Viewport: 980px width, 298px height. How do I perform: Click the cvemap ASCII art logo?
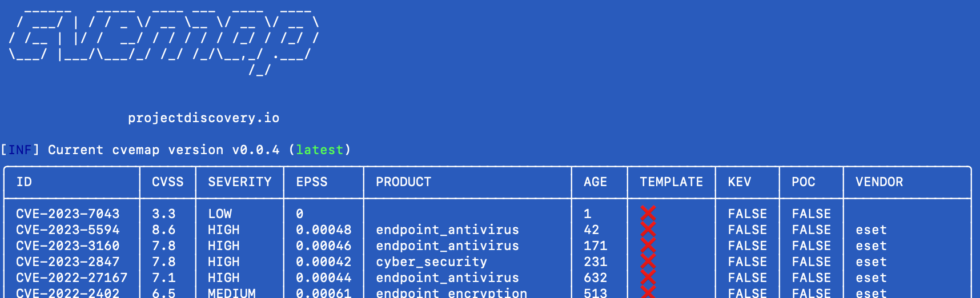(163, 41)
